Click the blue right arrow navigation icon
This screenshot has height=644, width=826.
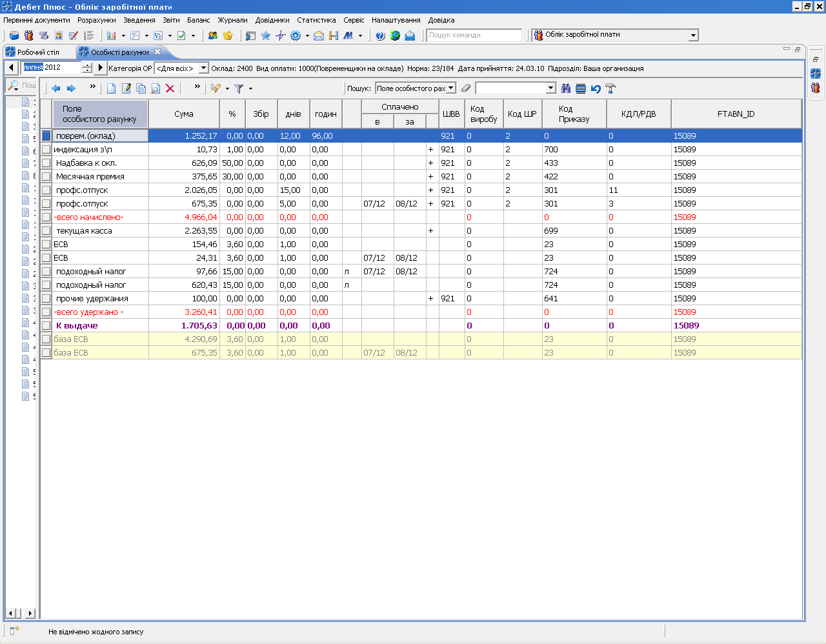click(72, 88)
